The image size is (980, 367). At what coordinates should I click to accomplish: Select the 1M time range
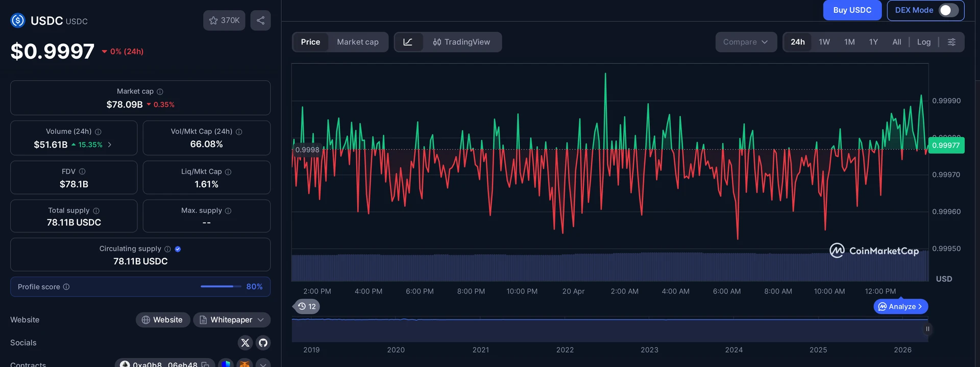[x=849, y=42]
